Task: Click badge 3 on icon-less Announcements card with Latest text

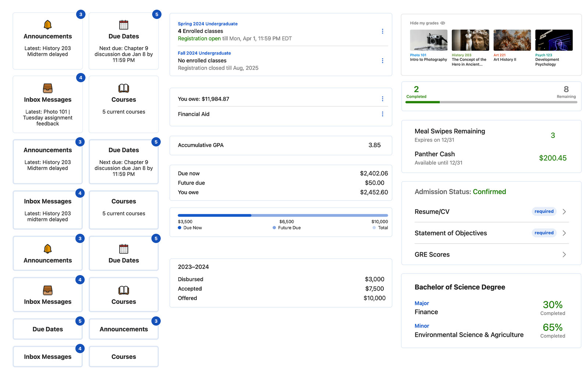Action: pos(80,142)
